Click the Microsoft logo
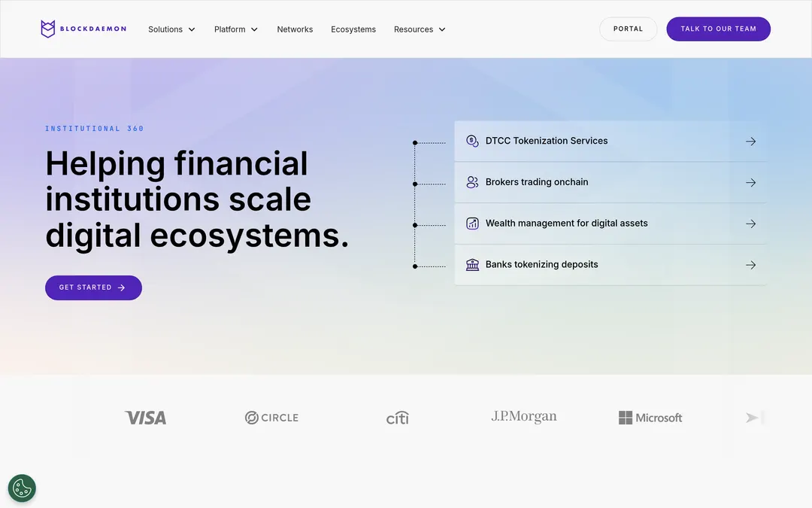This screenshot has width=812, height=508. pos(650,417)
